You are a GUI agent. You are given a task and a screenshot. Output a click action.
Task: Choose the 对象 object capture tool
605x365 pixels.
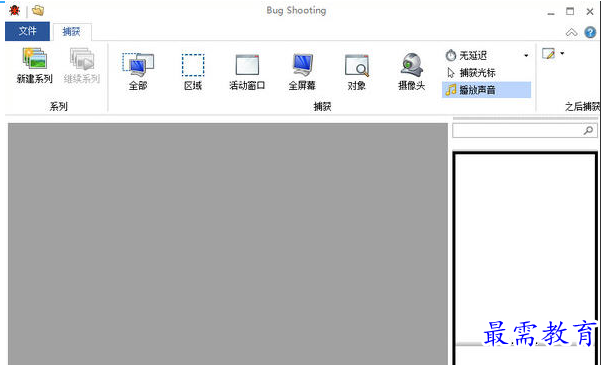[357, 72]
